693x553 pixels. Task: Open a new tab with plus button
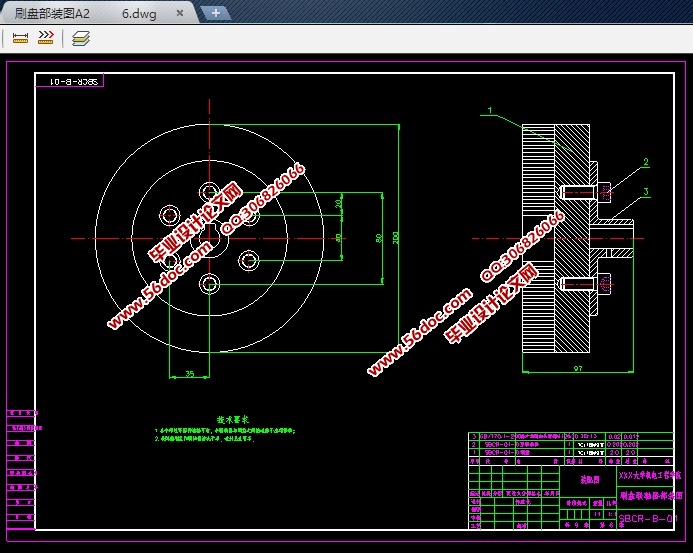point(216,13)
